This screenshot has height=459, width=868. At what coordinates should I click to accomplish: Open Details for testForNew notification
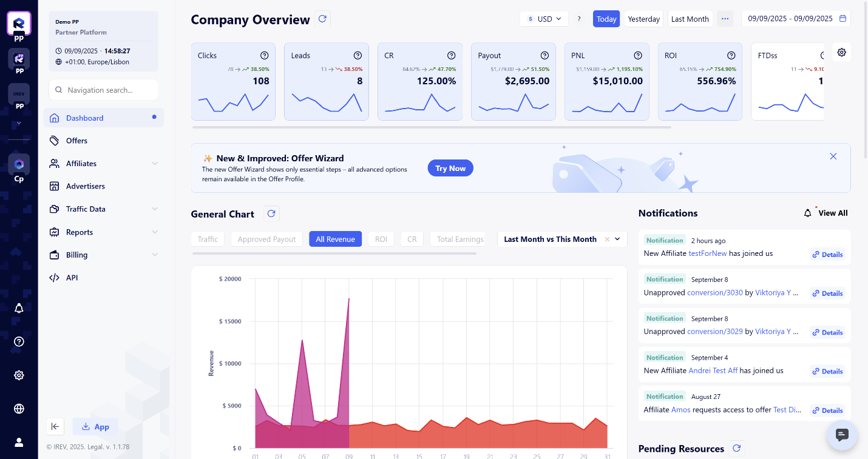coord(827,255)
